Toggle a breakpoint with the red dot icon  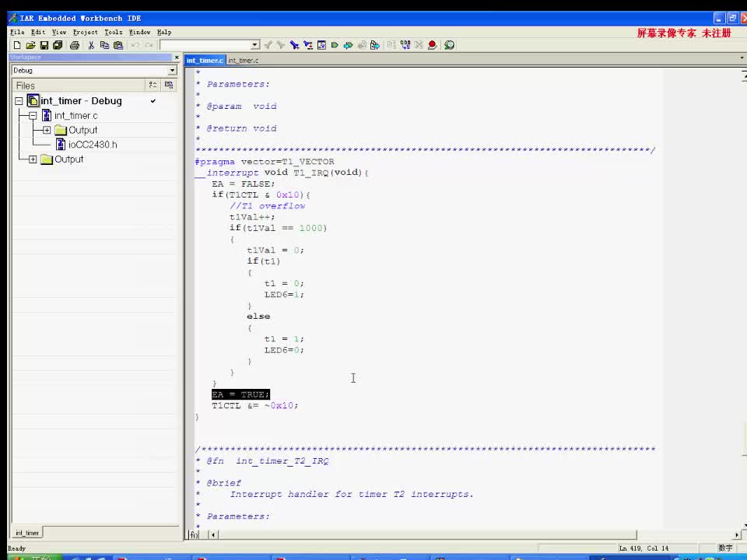tap(433, 45)
